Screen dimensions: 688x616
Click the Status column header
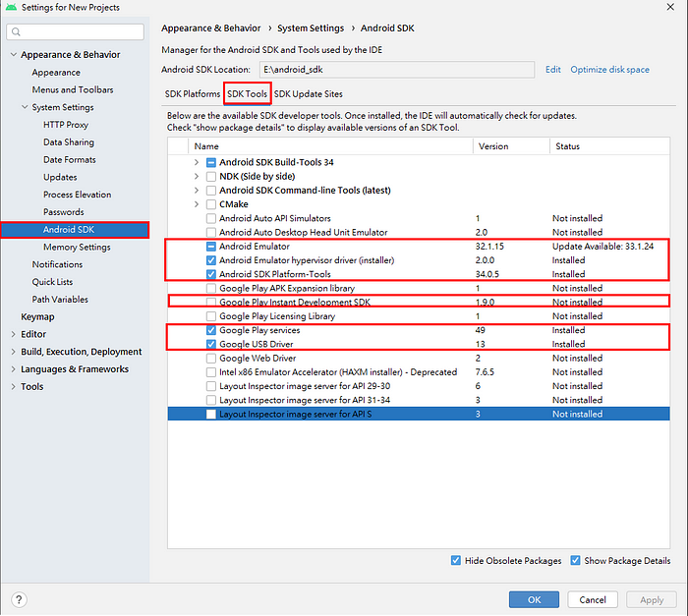tap(610, 146)
